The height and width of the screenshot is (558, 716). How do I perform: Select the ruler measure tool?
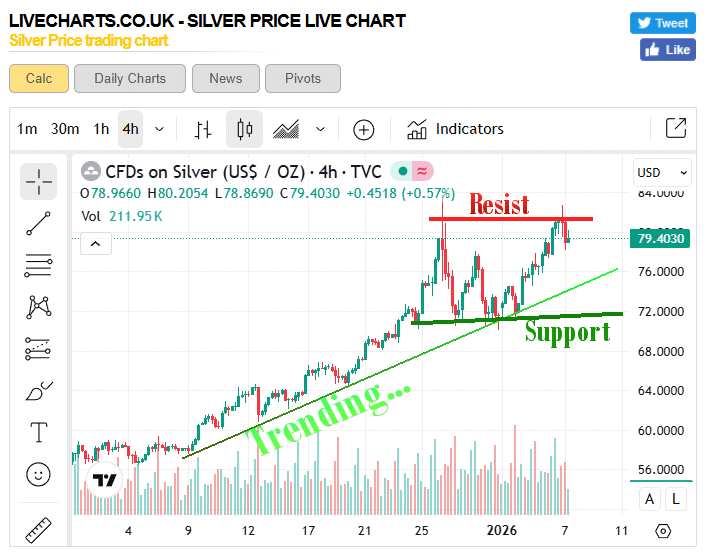point(39,527)
